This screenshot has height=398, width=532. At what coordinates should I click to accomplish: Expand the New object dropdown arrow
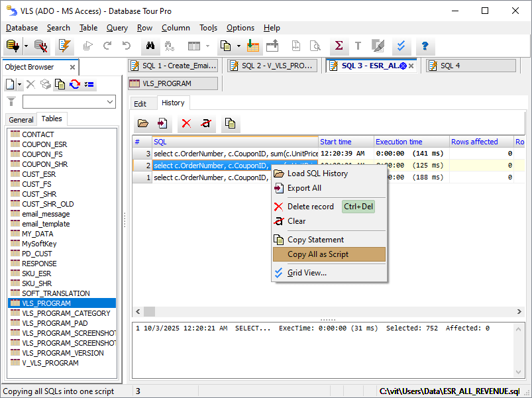click(20, 84)
